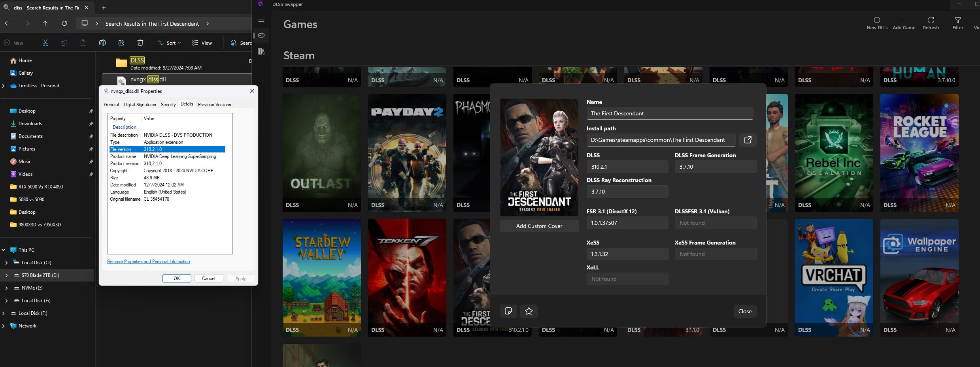Click the Rename icon in File Explorer toolbar
This screenshot has height=367, width=980.
[x=102, y=43]
